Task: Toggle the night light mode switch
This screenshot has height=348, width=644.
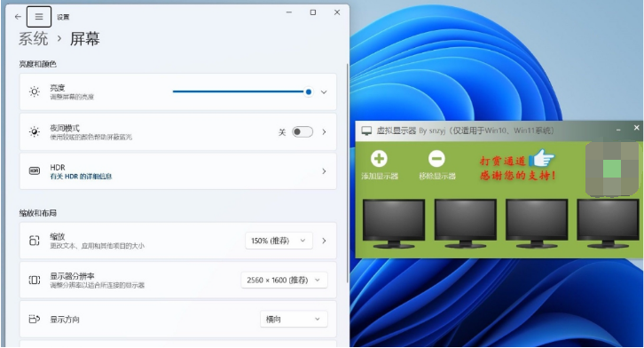Action: [302, 132]
